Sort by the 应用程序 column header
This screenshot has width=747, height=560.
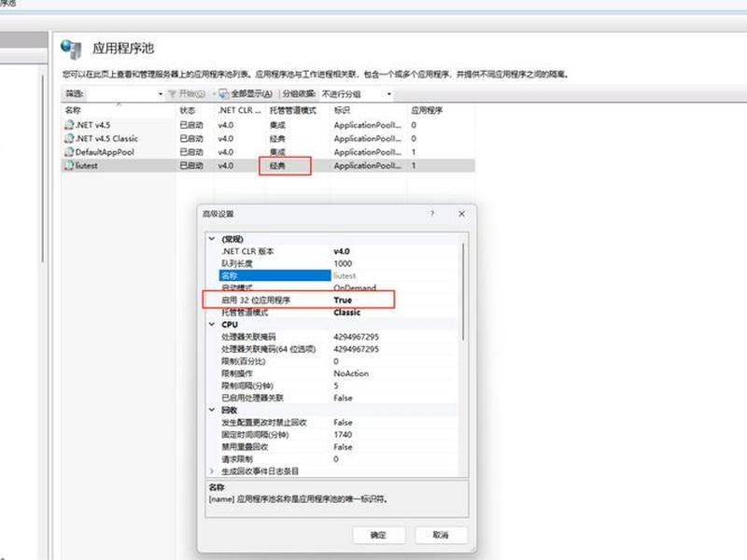click(427, 110)
